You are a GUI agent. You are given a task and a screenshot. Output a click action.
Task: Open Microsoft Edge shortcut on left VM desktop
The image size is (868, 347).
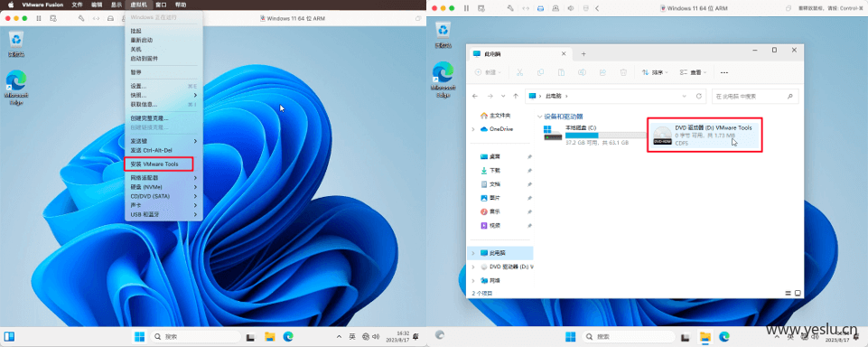[x=16, y=88]
